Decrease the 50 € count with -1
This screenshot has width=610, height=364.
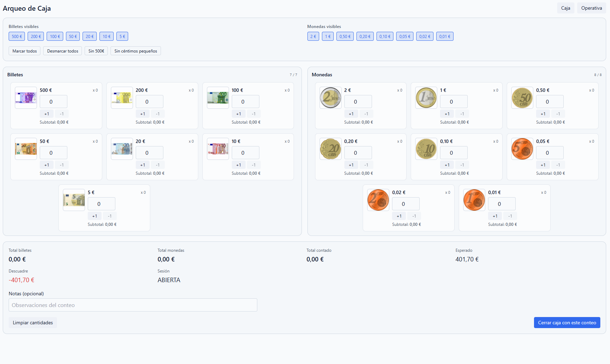pyautogui.click(x=61, y=165)
